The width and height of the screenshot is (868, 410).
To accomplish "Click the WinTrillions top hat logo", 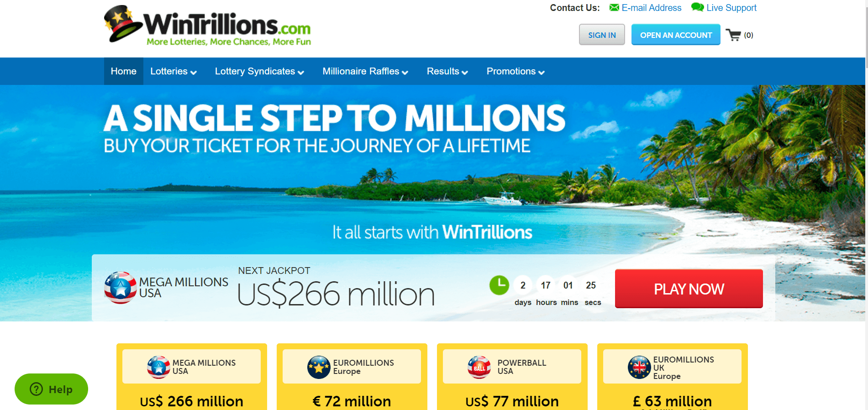I will (x=122, y=24).
